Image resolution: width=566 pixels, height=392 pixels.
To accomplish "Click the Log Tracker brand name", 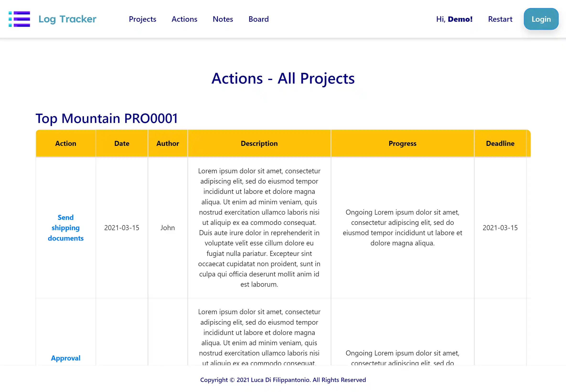I will pos(67,19).
